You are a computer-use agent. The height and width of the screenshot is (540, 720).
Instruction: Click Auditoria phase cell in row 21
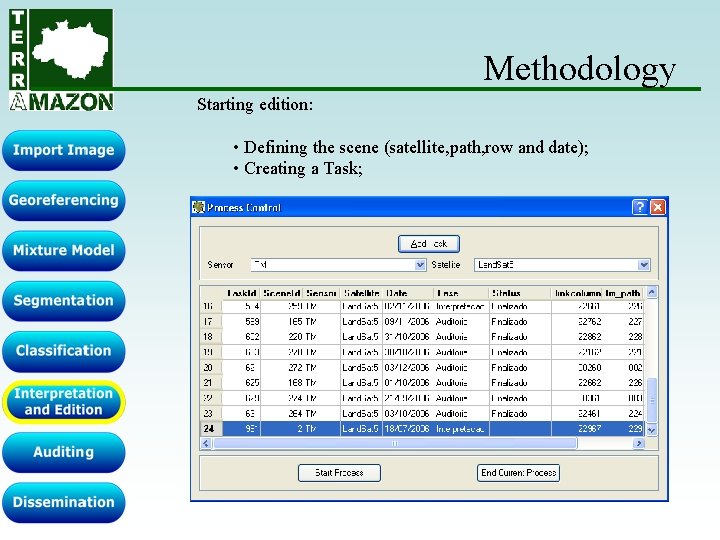click(x=461, y=382)
